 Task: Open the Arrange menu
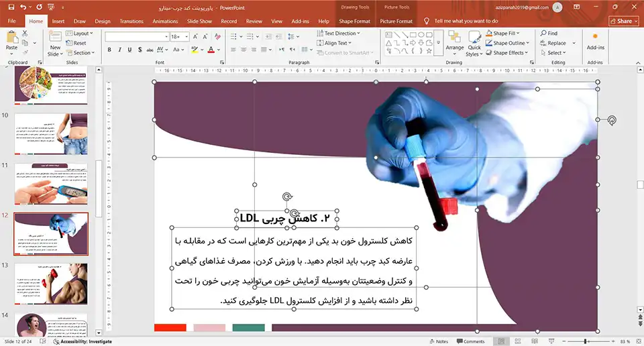pos(455,43)
